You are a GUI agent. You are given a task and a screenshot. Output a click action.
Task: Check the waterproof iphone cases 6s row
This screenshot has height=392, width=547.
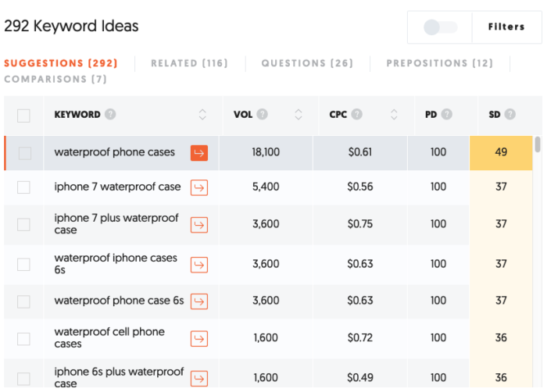[x=23, y=265]
